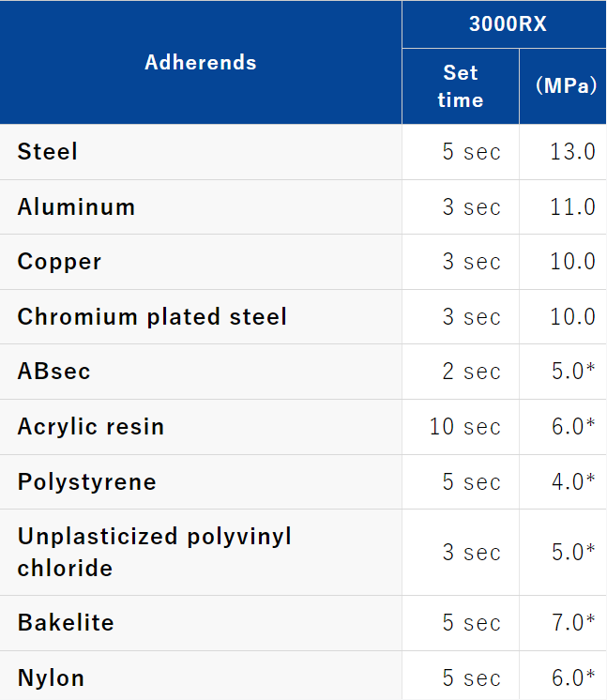Click the 3000RX header cell
Screen dimensions: 607x700
(x=505, y=24)
